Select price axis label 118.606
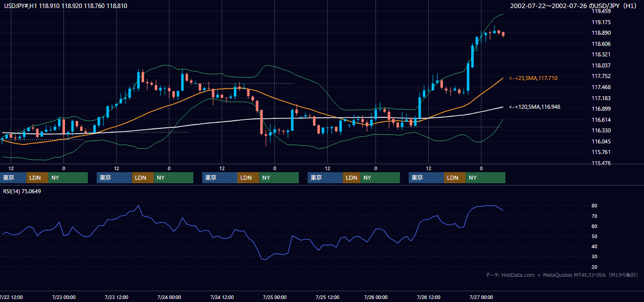The image size is (644, 302). (x=601, y=44)
